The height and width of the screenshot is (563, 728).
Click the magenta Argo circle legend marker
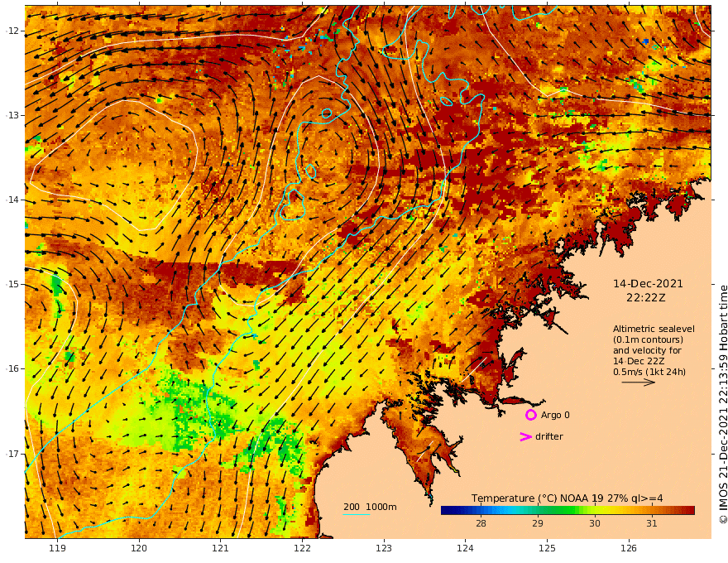[x=530, y=415]
